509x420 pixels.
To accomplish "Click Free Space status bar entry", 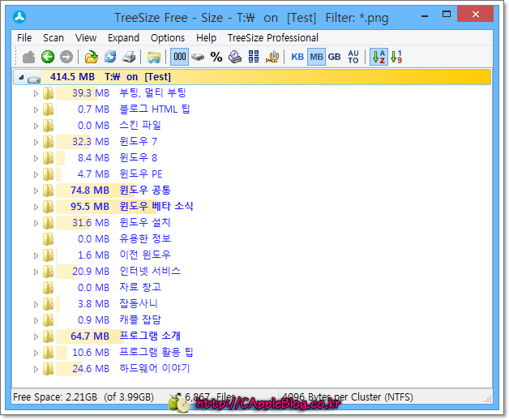I will [x=83, y=397].
